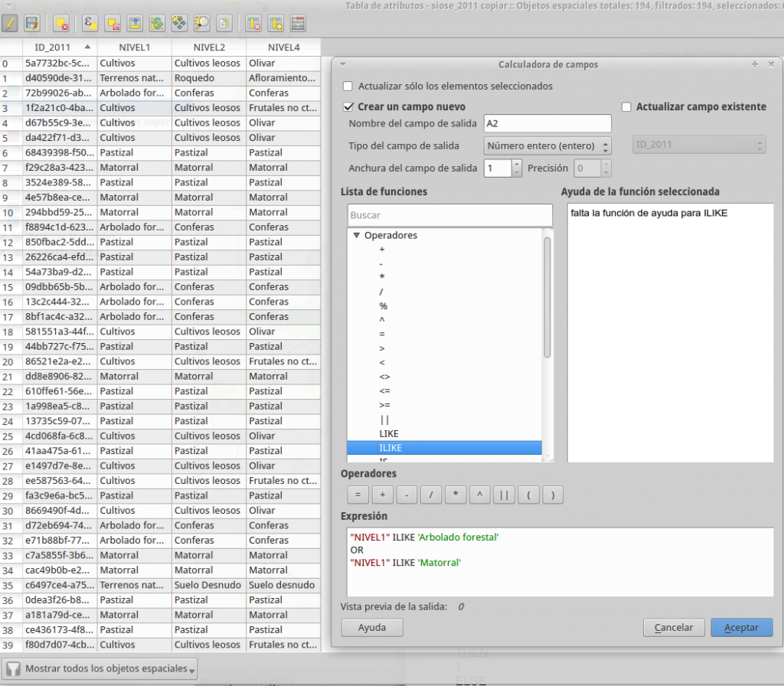Click zoom to selected rows magnifier icon

[201, 23]
